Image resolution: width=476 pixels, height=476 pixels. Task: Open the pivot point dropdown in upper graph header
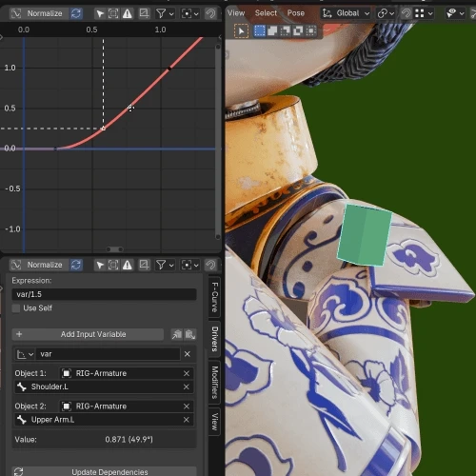189,13
